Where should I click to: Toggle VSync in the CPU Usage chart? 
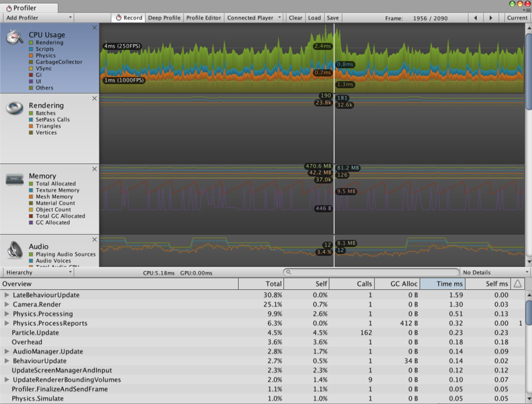[30, 69]
